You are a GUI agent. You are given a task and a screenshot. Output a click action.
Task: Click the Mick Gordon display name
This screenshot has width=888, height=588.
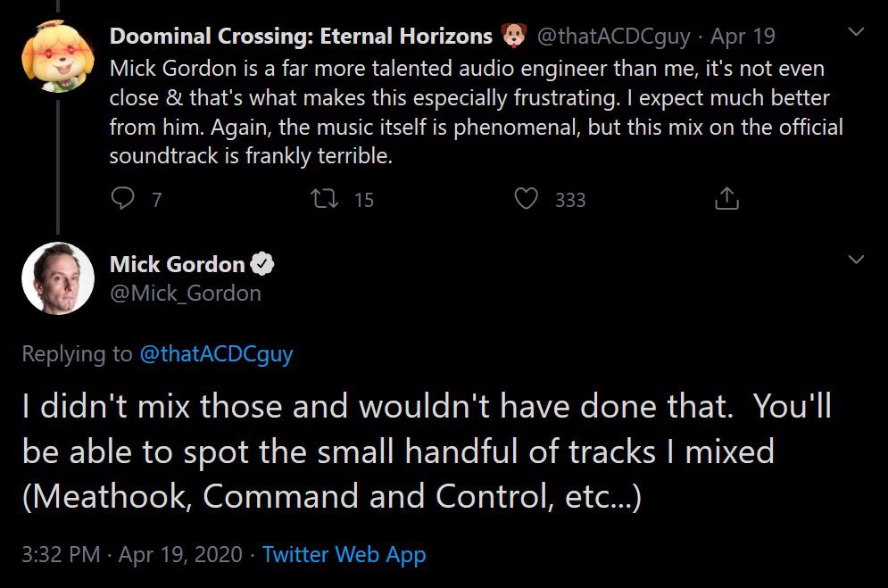click(177, 264)
